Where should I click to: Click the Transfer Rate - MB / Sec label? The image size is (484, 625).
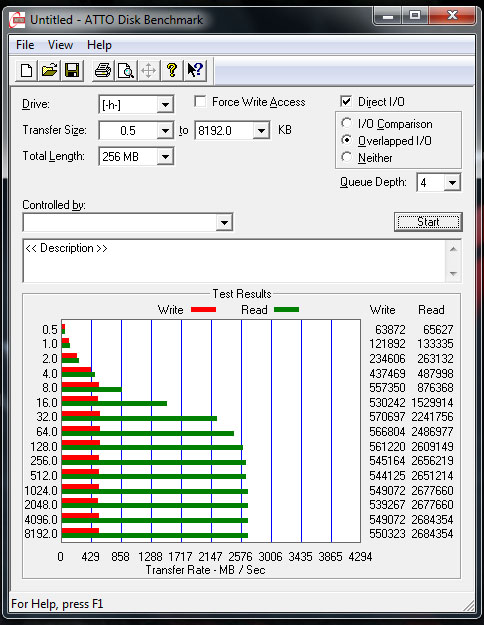tap(205, 570)
